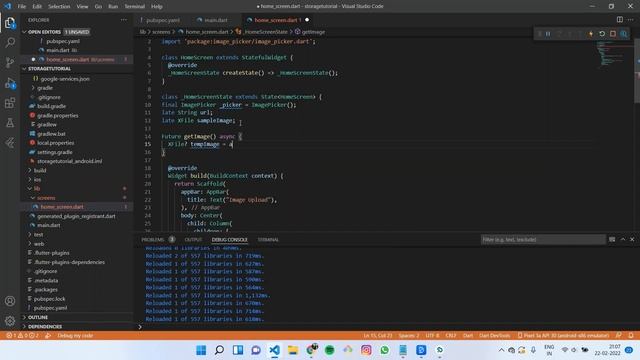Restart the debug session

(602, 34)
